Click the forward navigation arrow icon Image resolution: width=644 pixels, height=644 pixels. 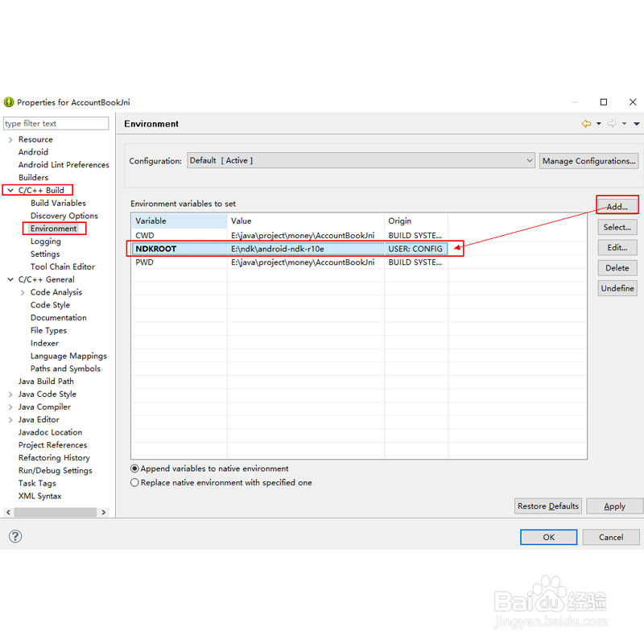point(612,124)
